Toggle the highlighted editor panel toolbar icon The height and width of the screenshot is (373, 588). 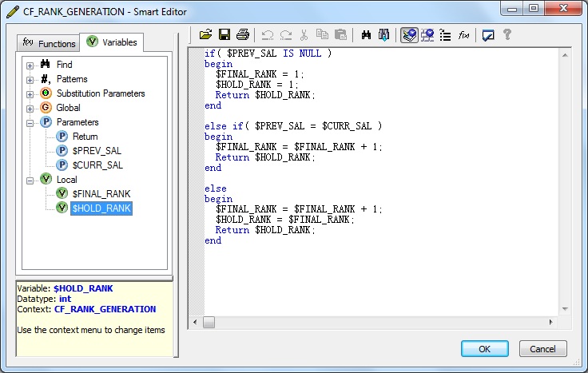(x=409, y=35)
